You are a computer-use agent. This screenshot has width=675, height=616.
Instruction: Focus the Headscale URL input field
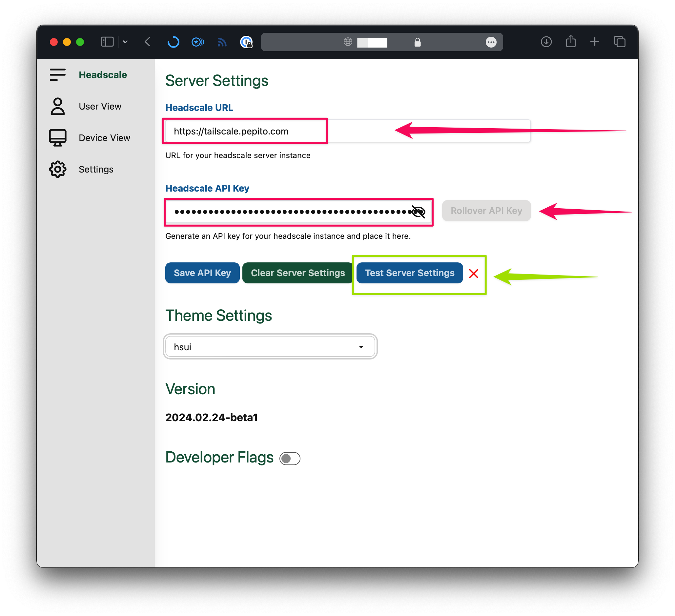(x=348, y=131)
